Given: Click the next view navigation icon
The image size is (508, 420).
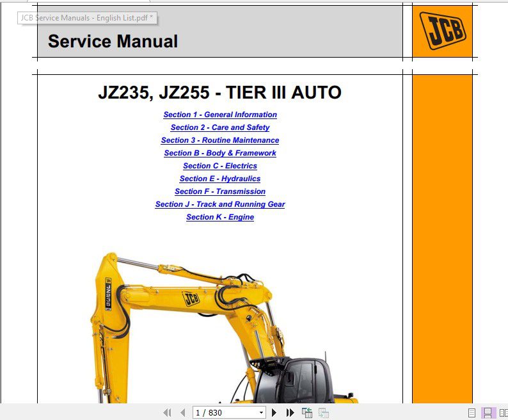Looking at the screenshot, I should (323, 412).
